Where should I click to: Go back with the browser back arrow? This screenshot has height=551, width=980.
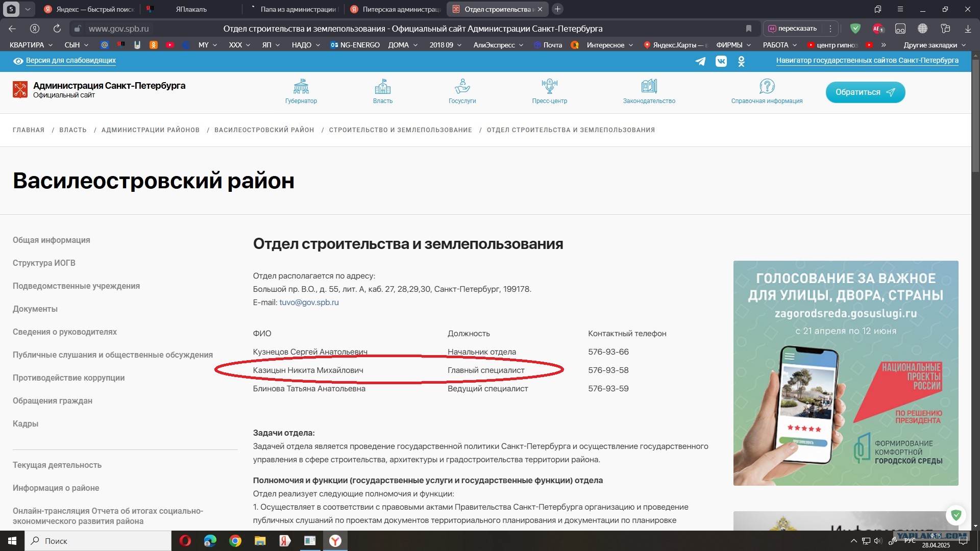[x=12, y=29]
